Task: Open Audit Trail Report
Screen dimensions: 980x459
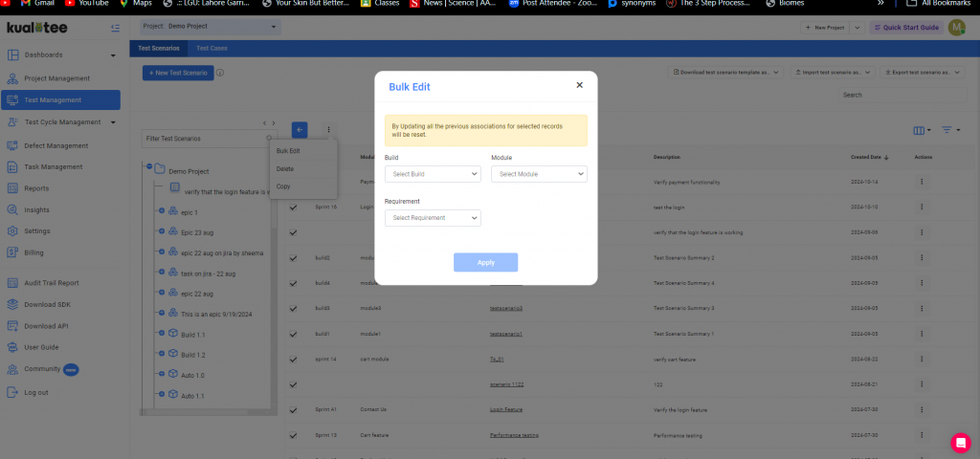Action: coord(52,283)
